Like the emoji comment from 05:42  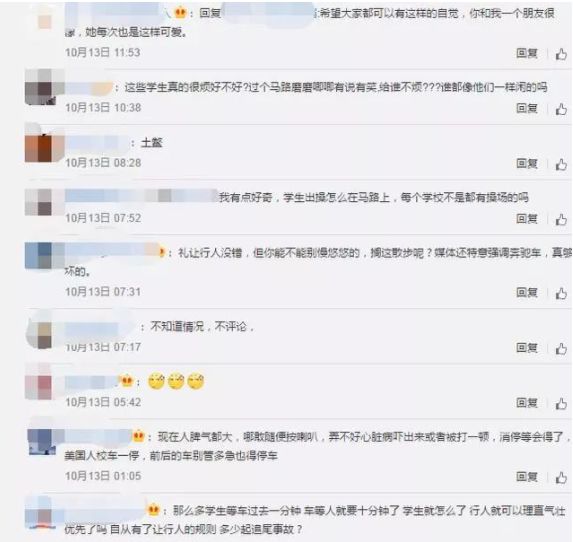coord(561,403)
